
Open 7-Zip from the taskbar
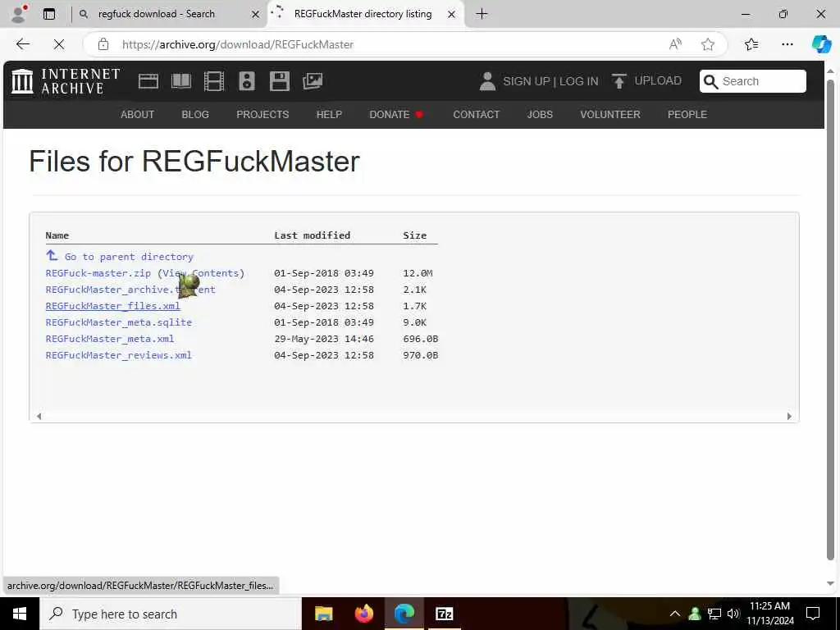(444, 614)
